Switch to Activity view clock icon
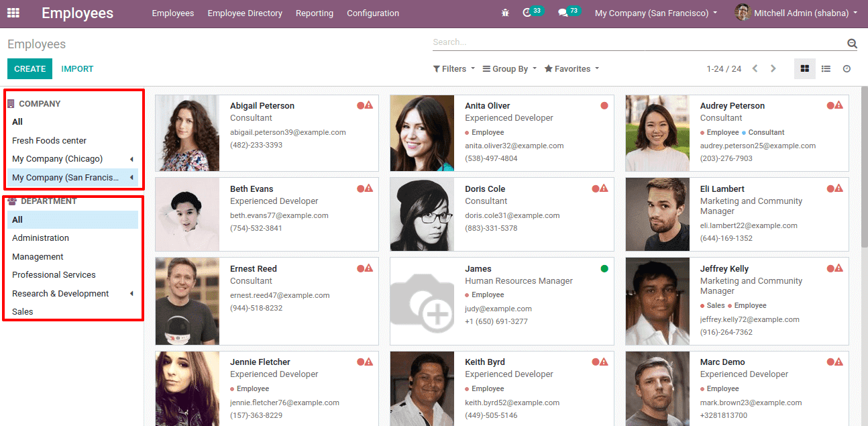 [847, 68]
